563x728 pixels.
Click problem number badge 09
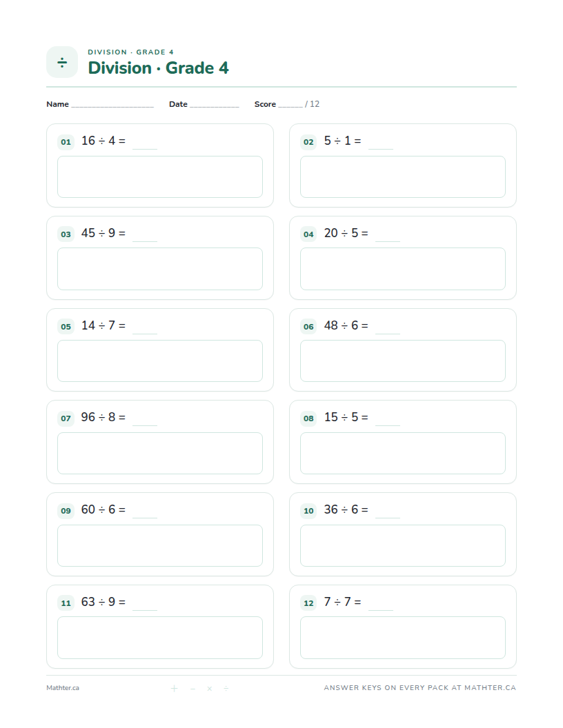click(66, 511)
